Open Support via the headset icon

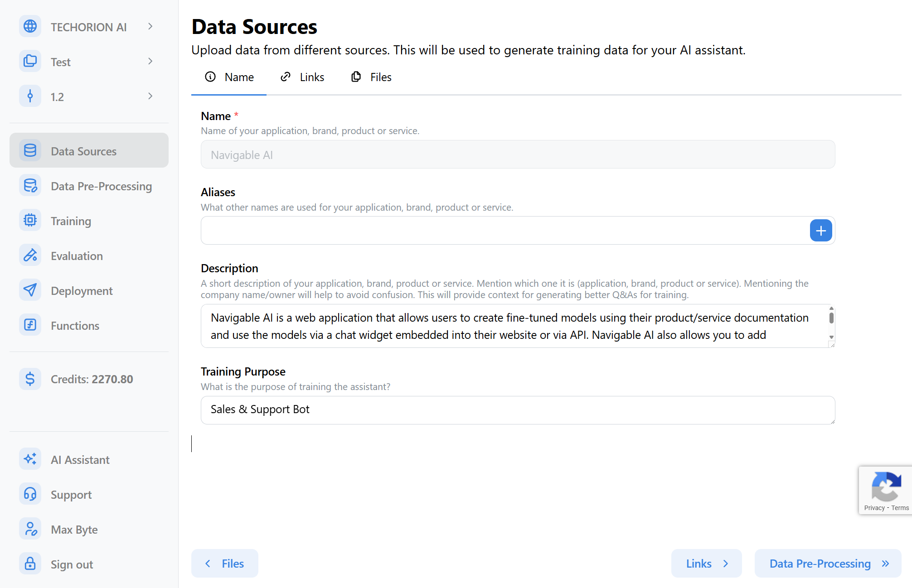click(30, 494)
